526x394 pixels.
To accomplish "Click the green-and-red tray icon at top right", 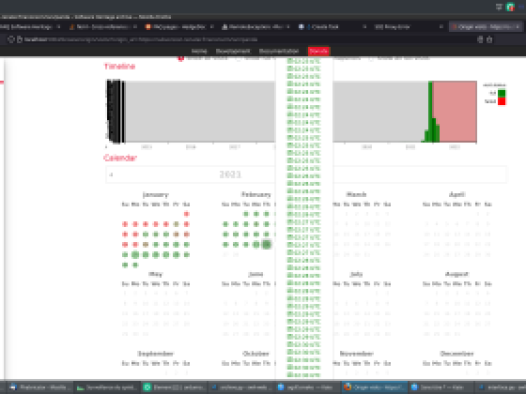I will (510, 7).
